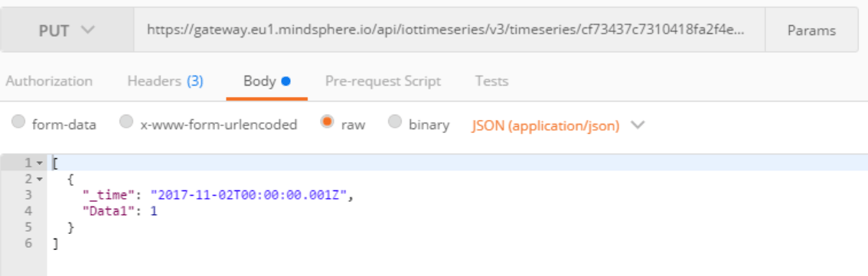Choose the x-www-form-urlencoded option
Screen dimensions: 868x276
tap(126, 122)
